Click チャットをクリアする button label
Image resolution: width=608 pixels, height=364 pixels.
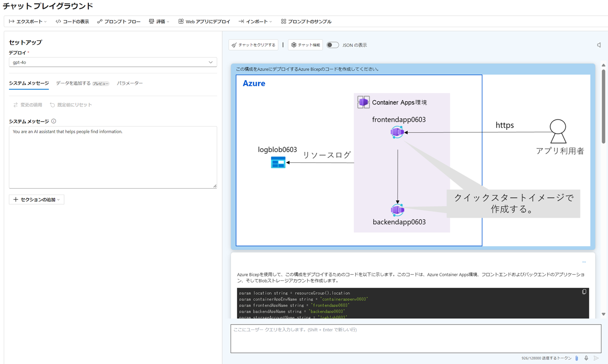(257, 45)
